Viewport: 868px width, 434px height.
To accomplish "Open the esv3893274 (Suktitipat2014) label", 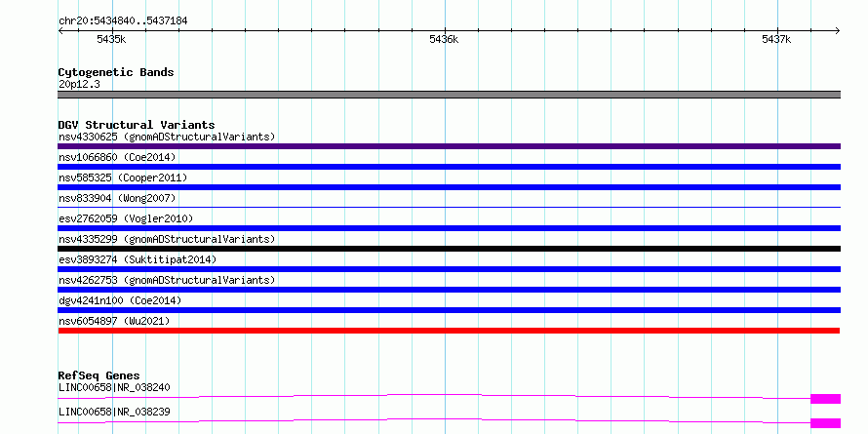I will 138,259.
